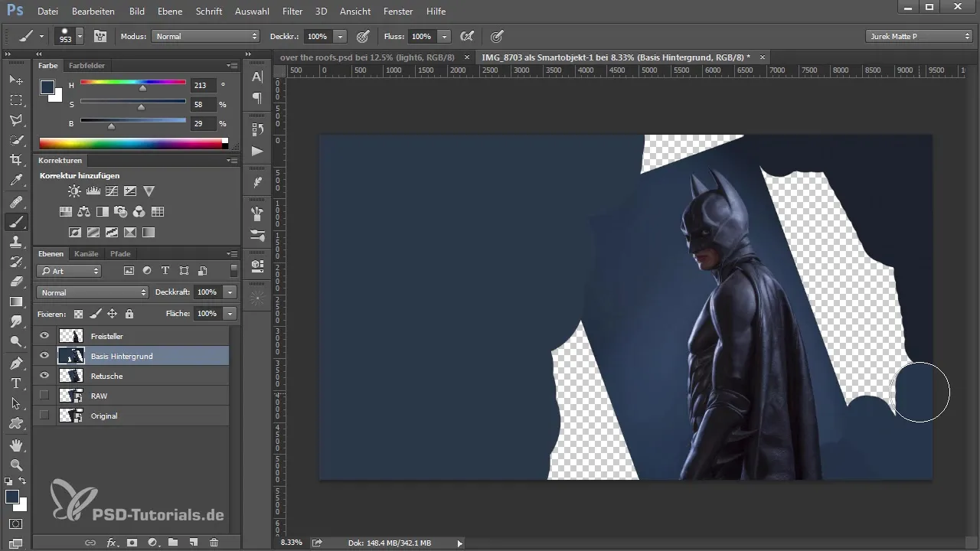Add layer mask button
The image size is (980, 551).
click(132, 543)
